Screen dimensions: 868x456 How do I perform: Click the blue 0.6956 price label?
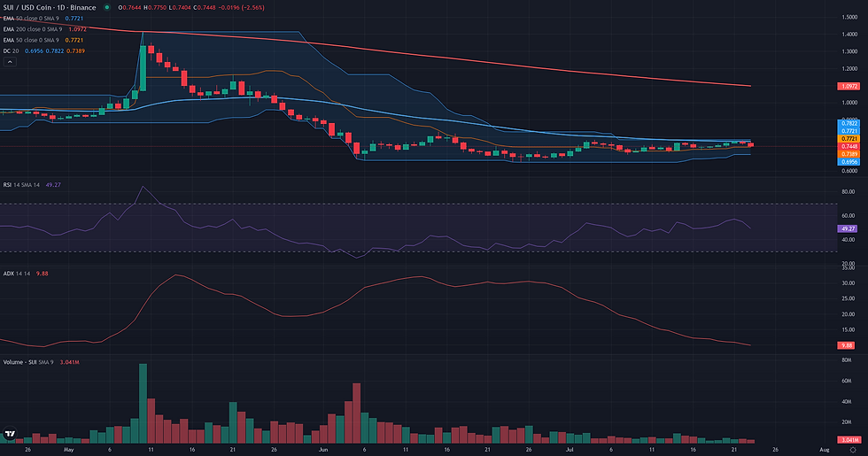pyautogui.click(x=849, y=161)
